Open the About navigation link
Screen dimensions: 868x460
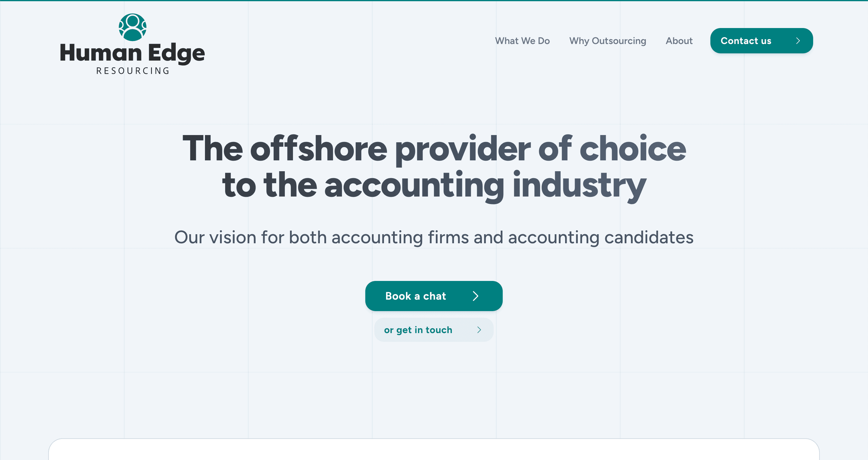[679, 41]
